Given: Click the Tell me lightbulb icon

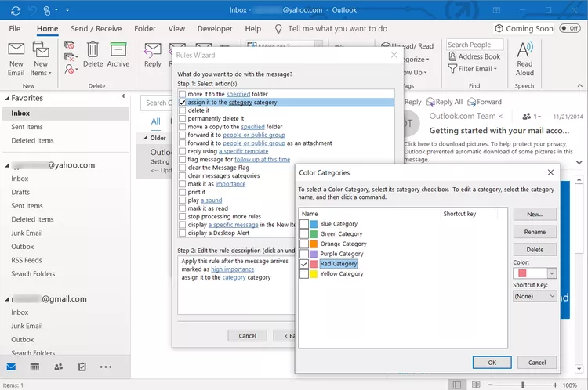Looking at the screenshot, I should click(278, 29).
